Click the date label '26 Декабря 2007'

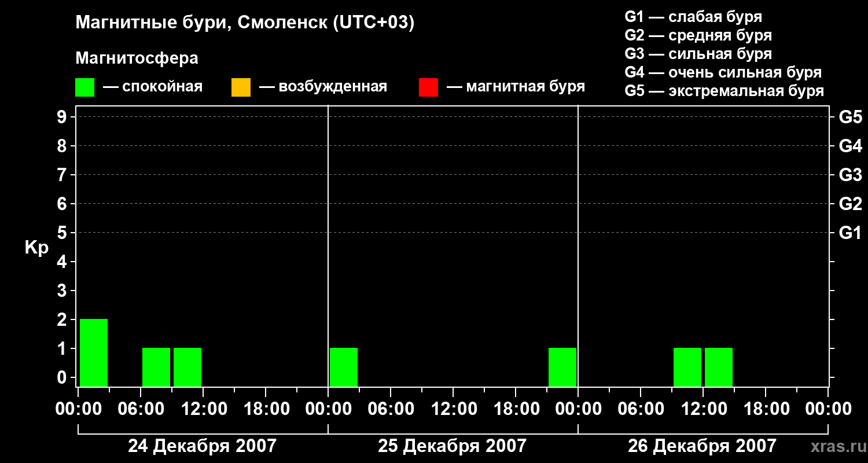pos(703,446)
